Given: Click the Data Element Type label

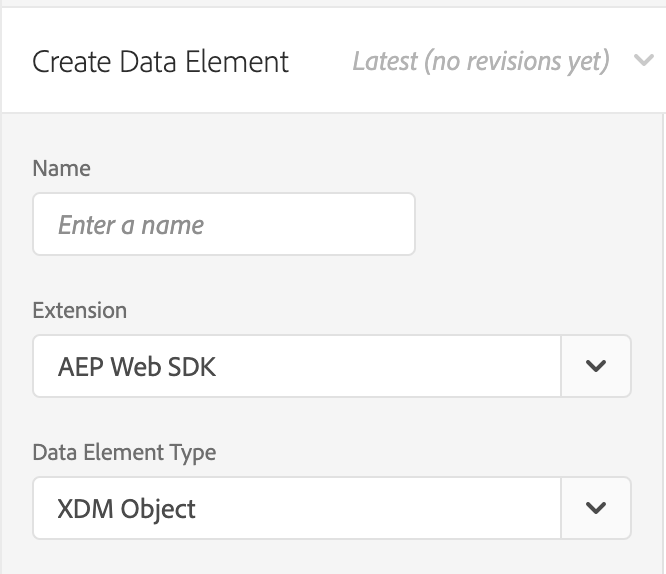Looking at the screenshot, I should [x=124, y=452].
